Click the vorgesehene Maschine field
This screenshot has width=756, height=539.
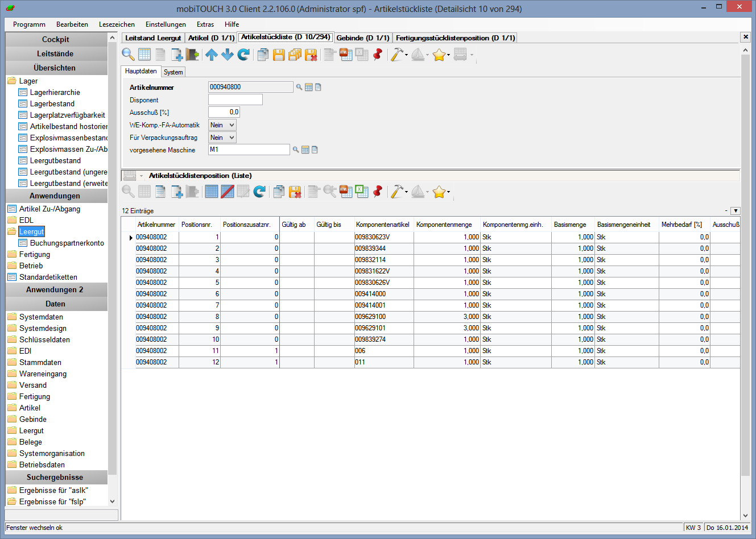[249, 150]
